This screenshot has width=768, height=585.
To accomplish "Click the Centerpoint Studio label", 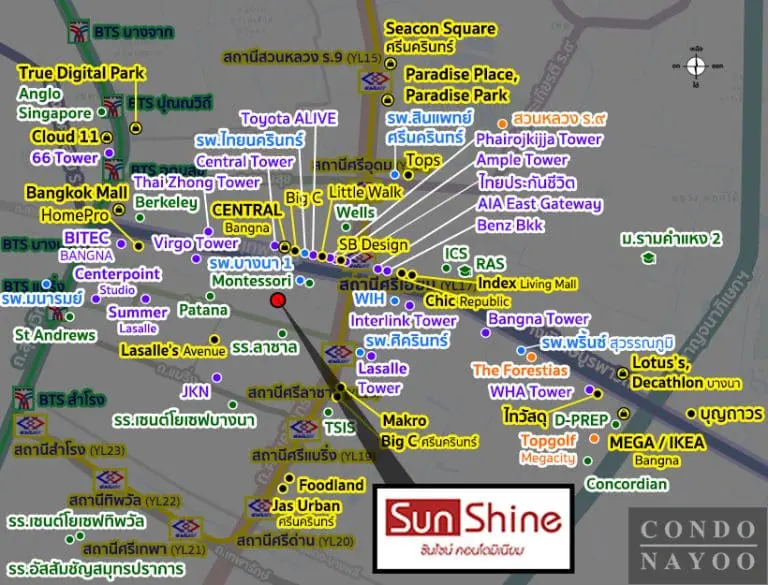I will coord(117,281).
